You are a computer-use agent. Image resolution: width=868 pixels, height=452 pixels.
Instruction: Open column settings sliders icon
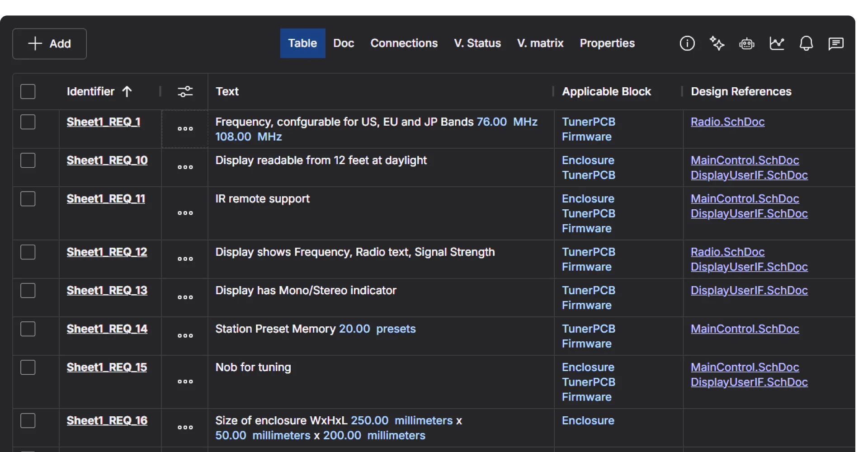(185, 92)
